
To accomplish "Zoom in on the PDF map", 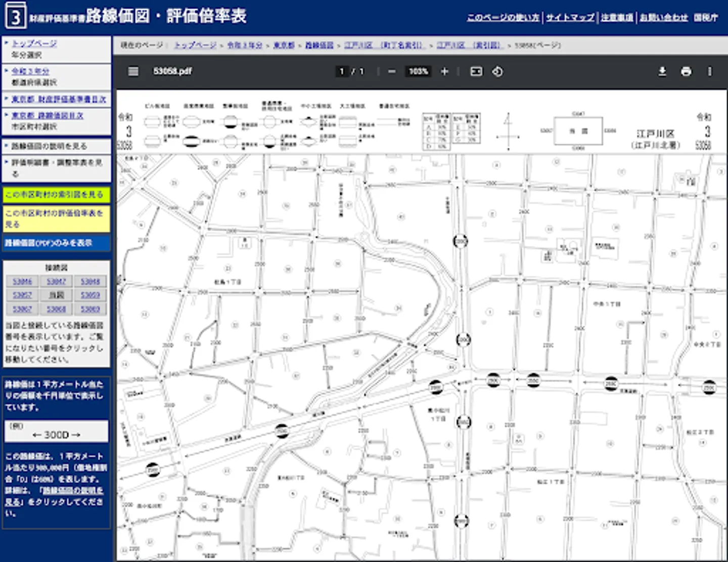I will 445,72.
